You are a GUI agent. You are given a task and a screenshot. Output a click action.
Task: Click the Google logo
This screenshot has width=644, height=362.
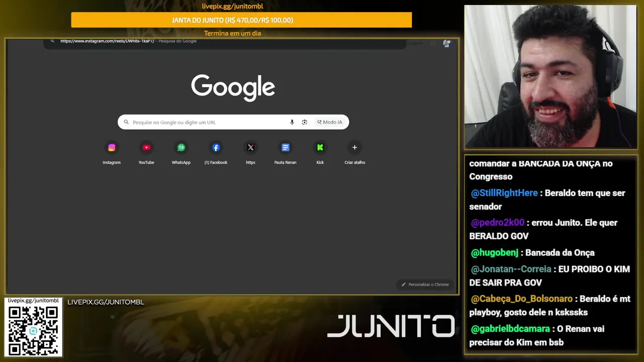click(x=233, y=88)
